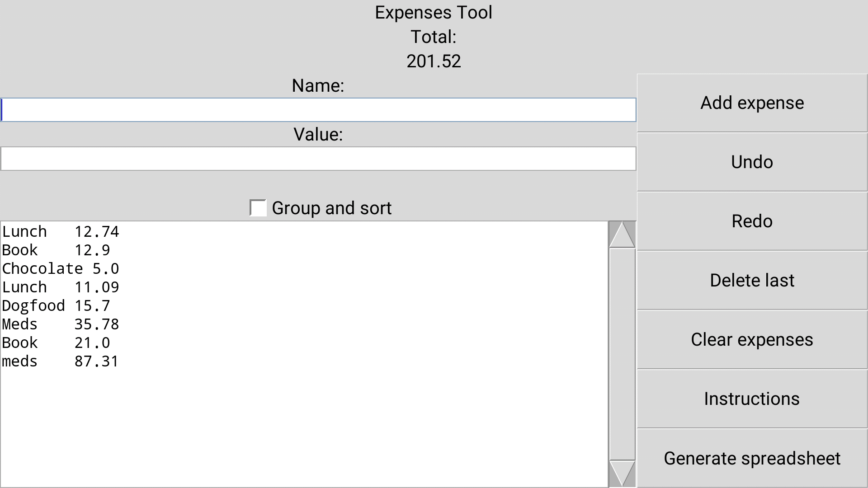The width and height of the screenshot is (868, 488).
Task: Enable the Group and sort option
Action: [x=257, y=208]
